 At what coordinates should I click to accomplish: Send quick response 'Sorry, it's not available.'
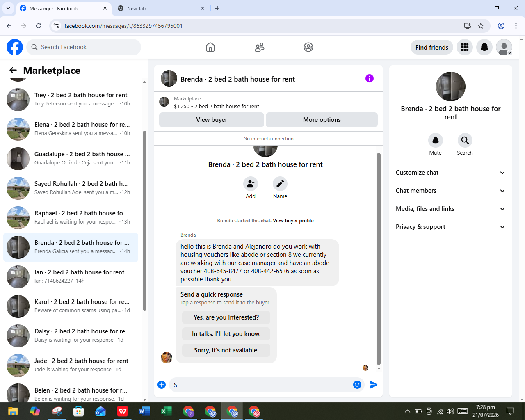click(226, 350)
